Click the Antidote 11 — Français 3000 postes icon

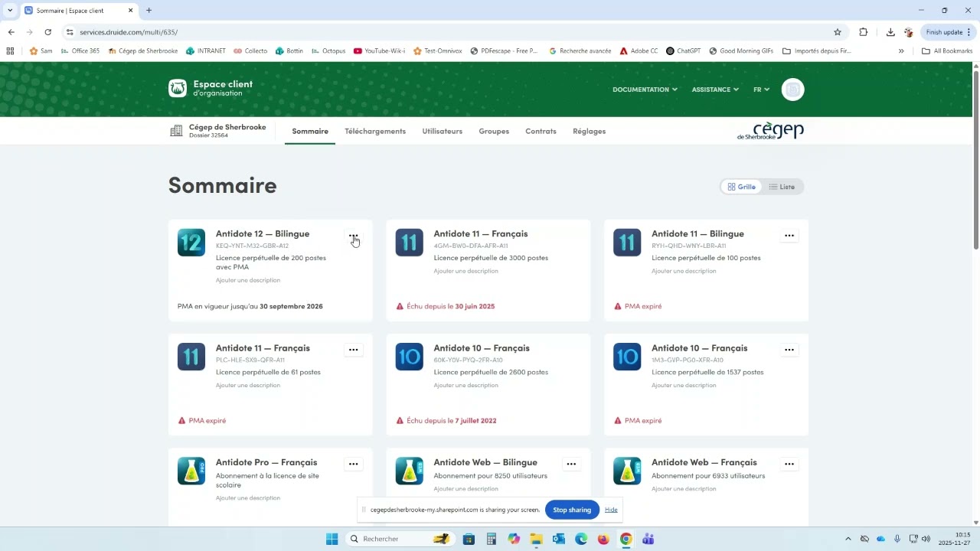point(409,243)
